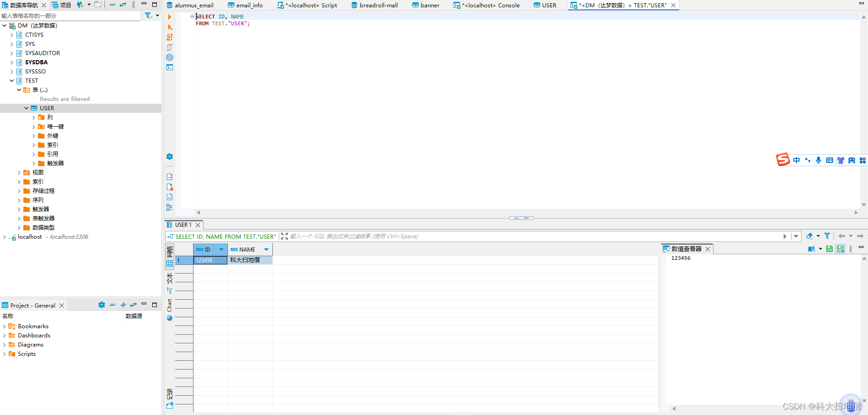Select the SYSDBA schema in navigator
Screen dimensions: 868x415
(x=36, y=62)
